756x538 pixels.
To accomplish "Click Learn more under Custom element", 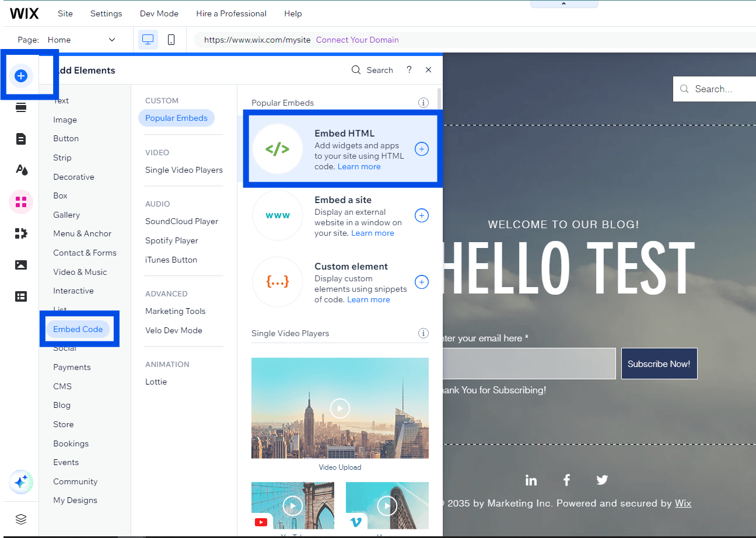I will (368, 299).
